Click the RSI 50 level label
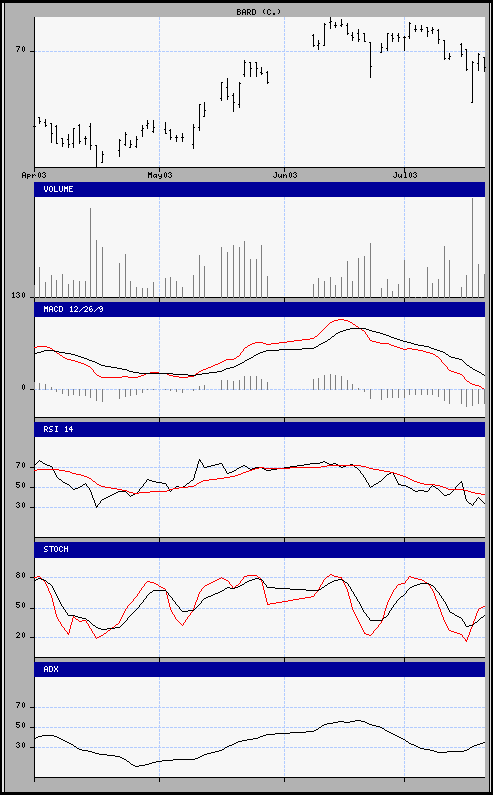 click(20, 486)
